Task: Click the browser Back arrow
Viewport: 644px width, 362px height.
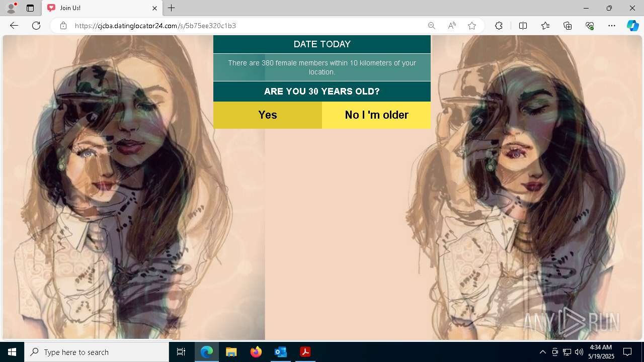Action: (x=14, y=26)
